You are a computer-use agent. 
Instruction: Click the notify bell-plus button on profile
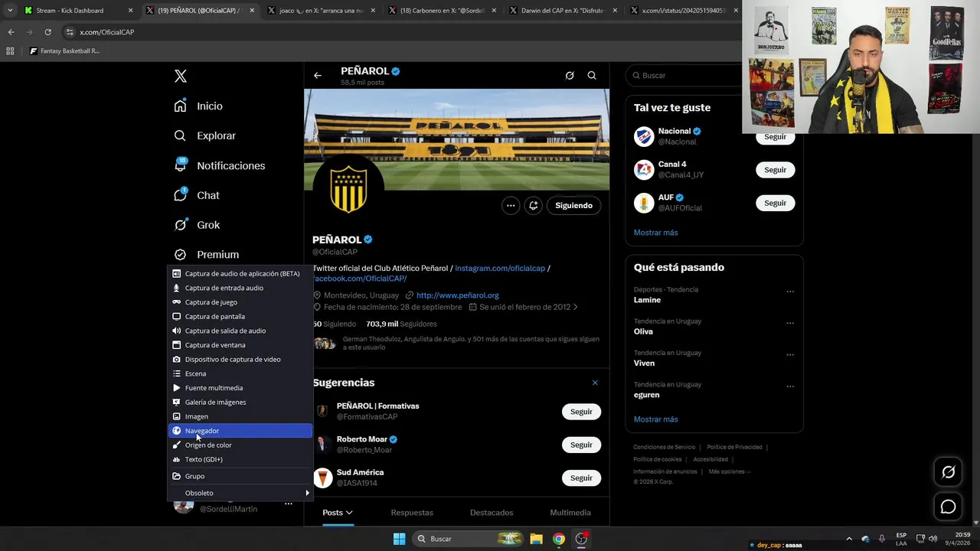coord(534,205)
